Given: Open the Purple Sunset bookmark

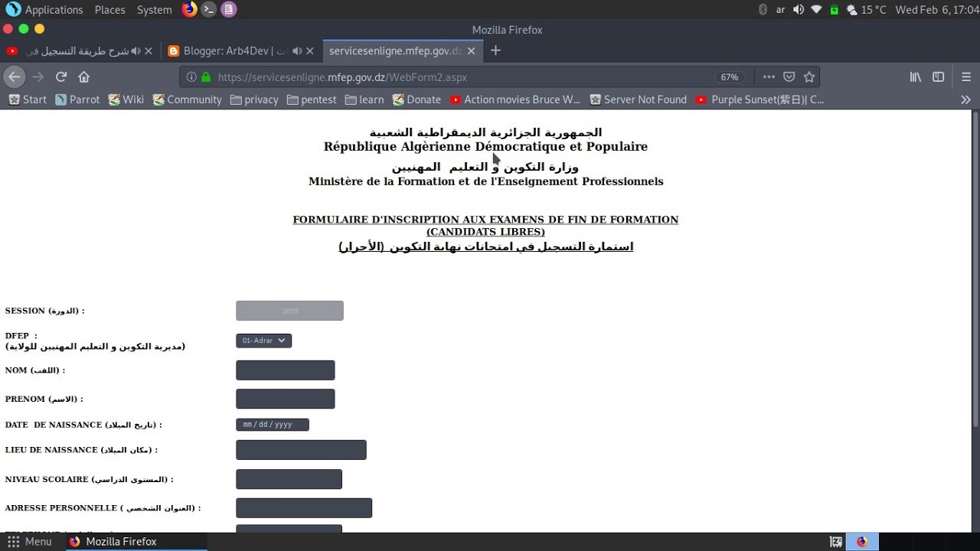Looking at the screenshot, I should click(759, 99).
